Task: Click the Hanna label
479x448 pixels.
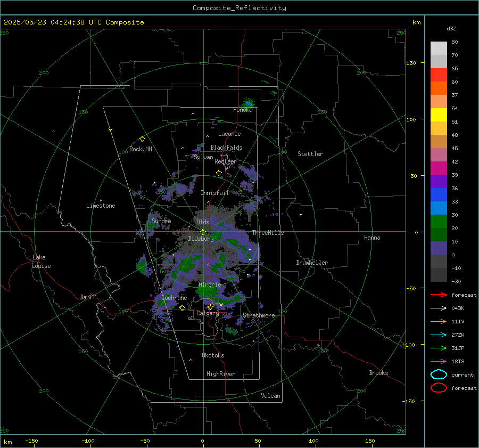Action: [x=372, y=238]
